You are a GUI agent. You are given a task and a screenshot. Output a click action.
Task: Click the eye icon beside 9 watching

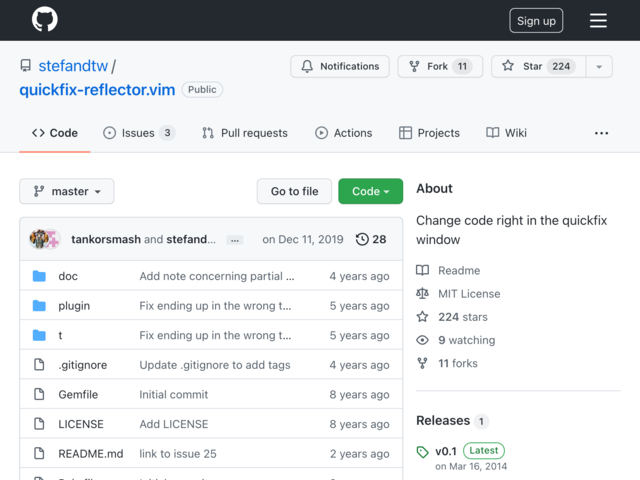[422, 340]
